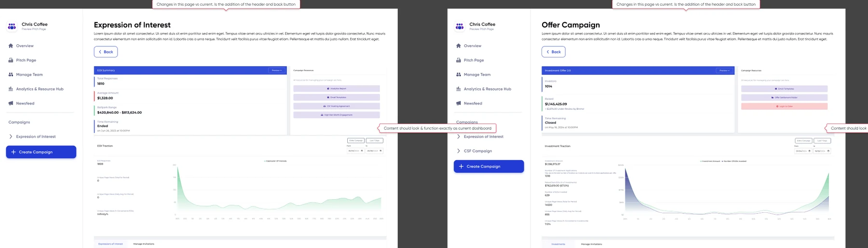Screen dimensions: 868x248
Task: Open CSF Hosting Agreement resource button
Action: (337, 106)
